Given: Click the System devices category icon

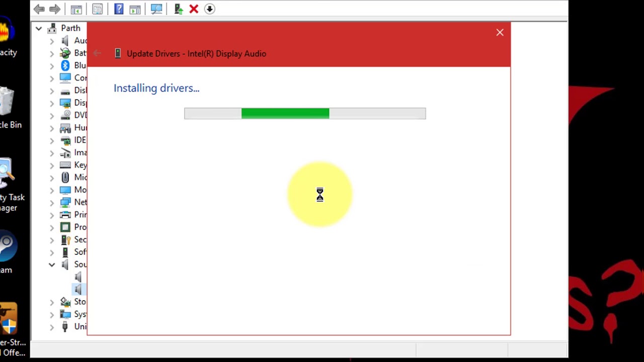Looking at the screenshot, I should pyautogui.click(x=65, y=314).
